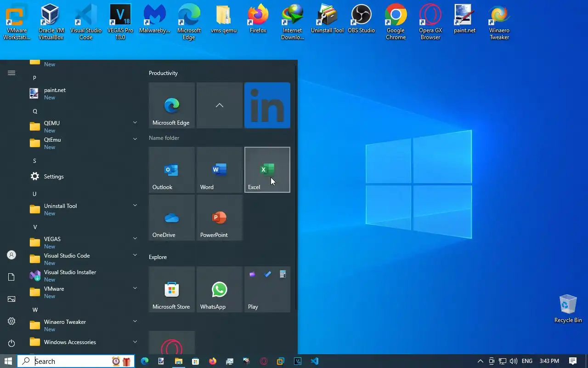Click the volume icon in system tray

coord(514,361)
